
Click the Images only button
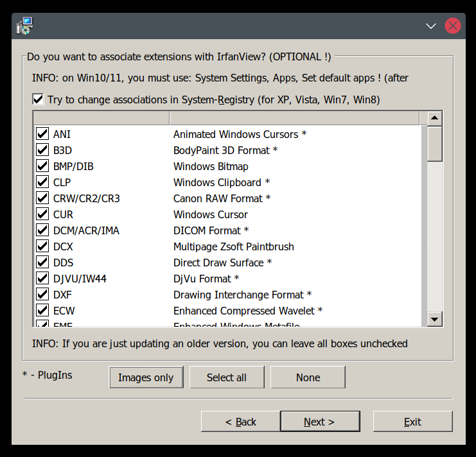click(146, 377)
